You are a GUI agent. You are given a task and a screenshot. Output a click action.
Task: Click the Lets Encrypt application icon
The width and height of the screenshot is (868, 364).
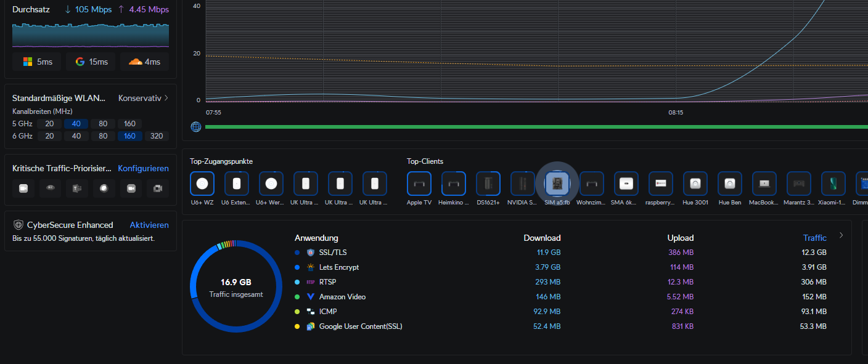311,267
